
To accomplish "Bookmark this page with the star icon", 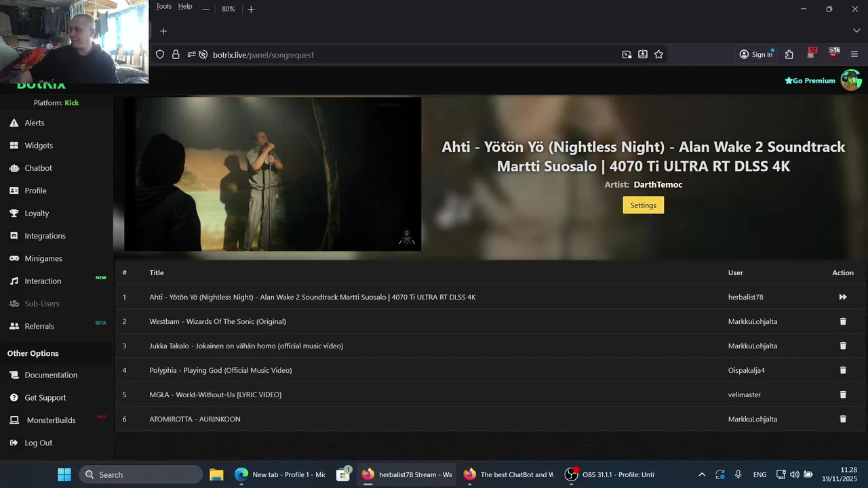I will 658,55.
